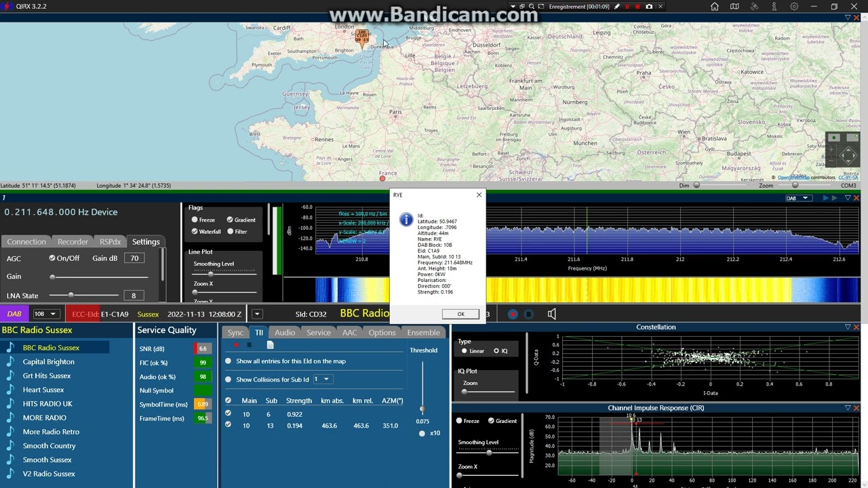Pause the Bandicam recording
Image resolution: width=868 pixels, height=488 pixels.
(627, 7)
